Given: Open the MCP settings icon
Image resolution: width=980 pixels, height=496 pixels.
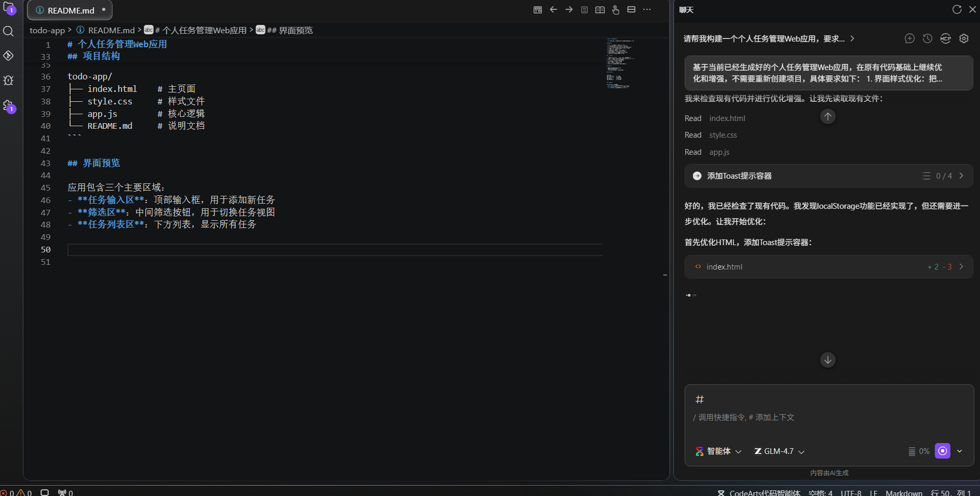Looking at the screenshot, I should pyautogui.click(x=946, y=38).
